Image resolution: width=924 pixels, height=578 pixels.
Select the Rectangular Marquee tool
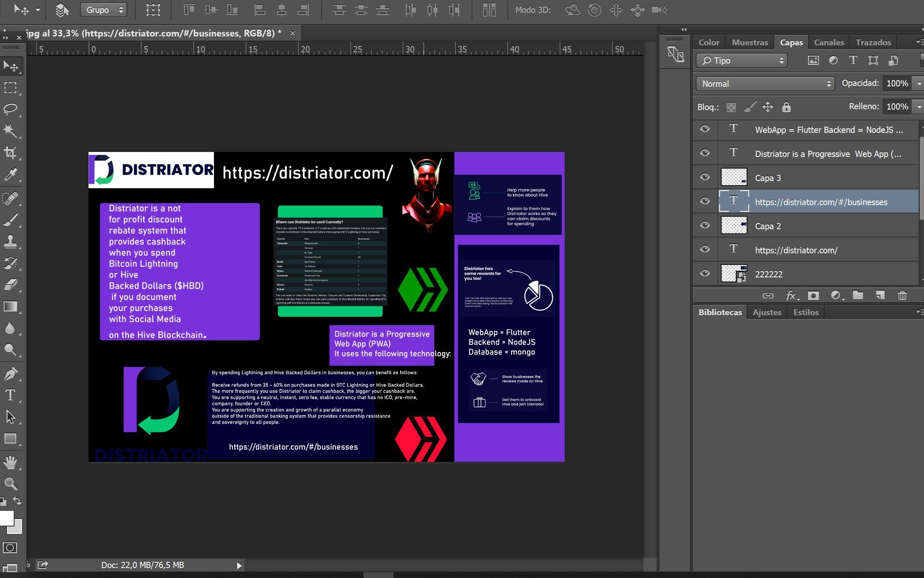point(10,88)
